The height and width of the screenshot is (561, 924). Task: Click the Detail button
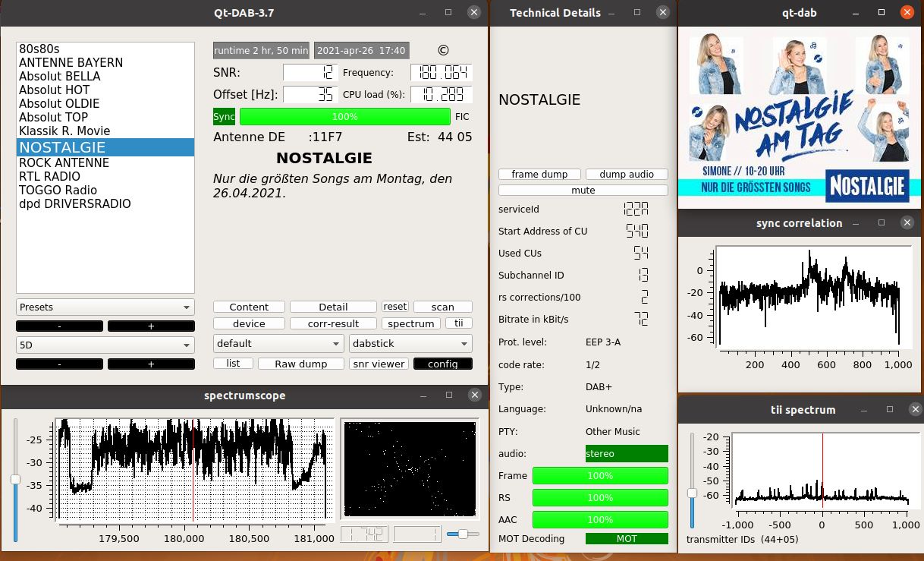pyautogui.click(x=333, y=307)
